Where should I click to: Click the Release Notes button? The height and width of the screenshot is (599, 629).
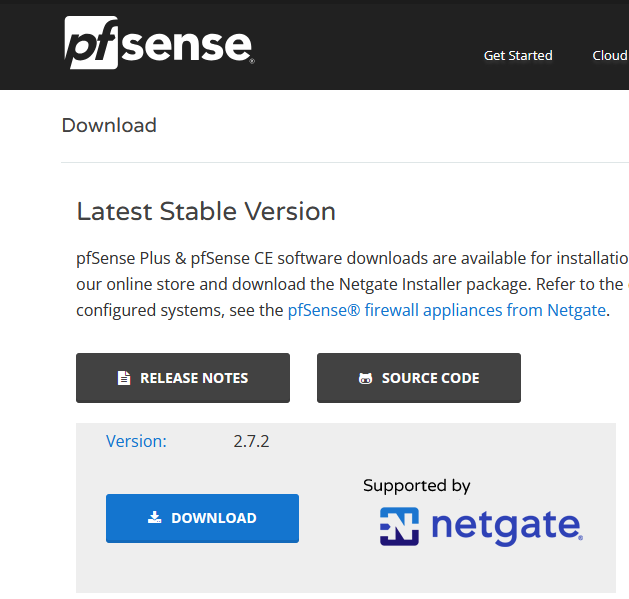183,378
